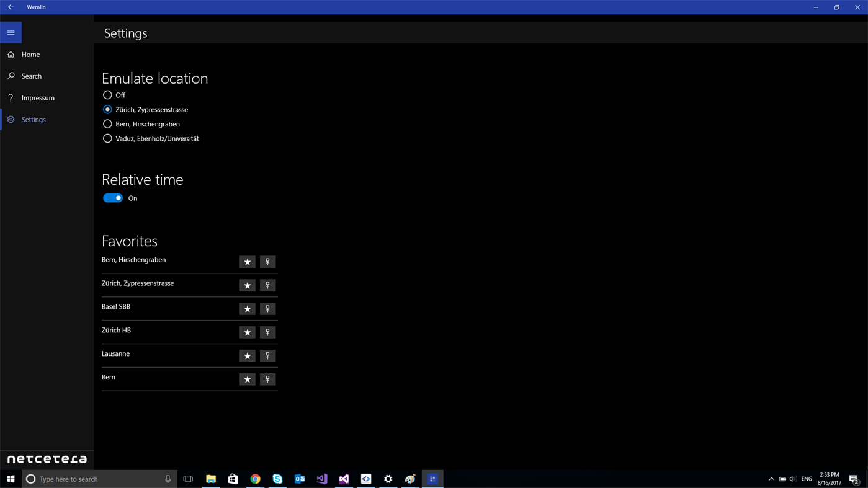Open the Action Center notifications
The image size is (868, 488).
coord(853,478)
